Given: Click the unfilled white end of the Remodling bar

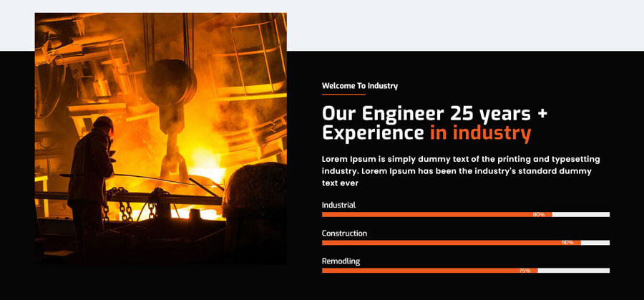Looking at the screenshot, I should [x=574, y=271].
